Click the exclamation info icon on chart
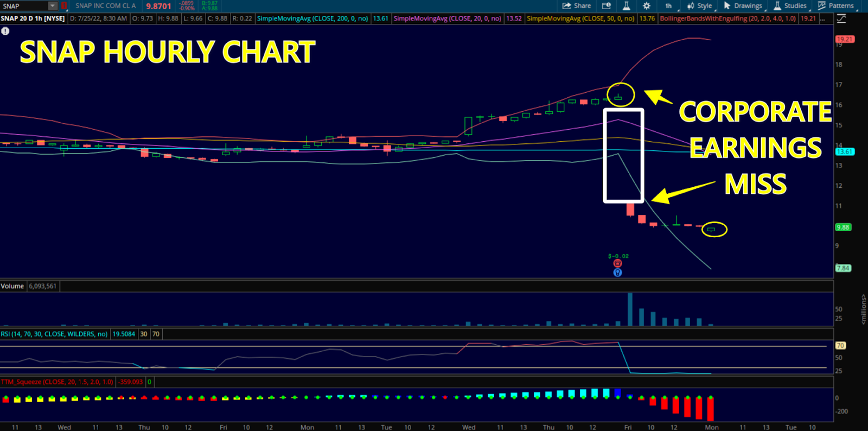Image resolution: width=868 pixels, height=431 pixels. [5, 31]
